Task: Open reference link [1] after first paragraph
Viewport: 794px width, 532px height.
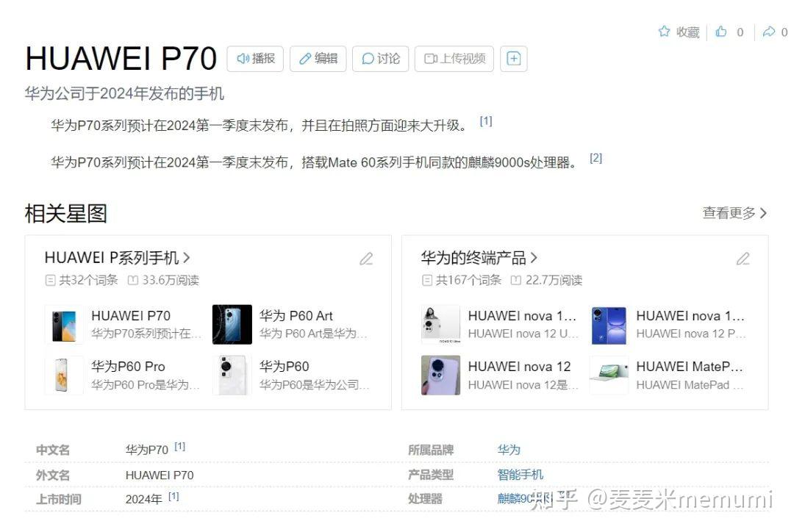Action: point(486,121)
